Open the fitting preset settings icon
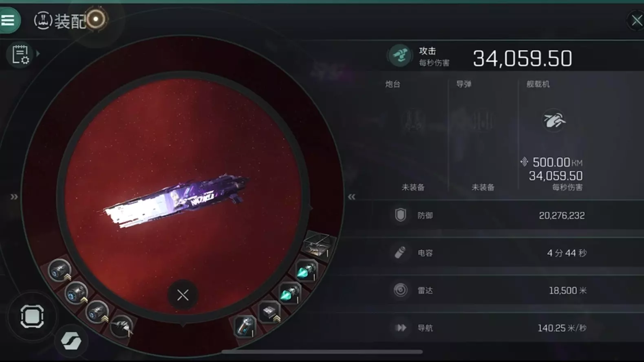644x362 pixels. point(20,55)
